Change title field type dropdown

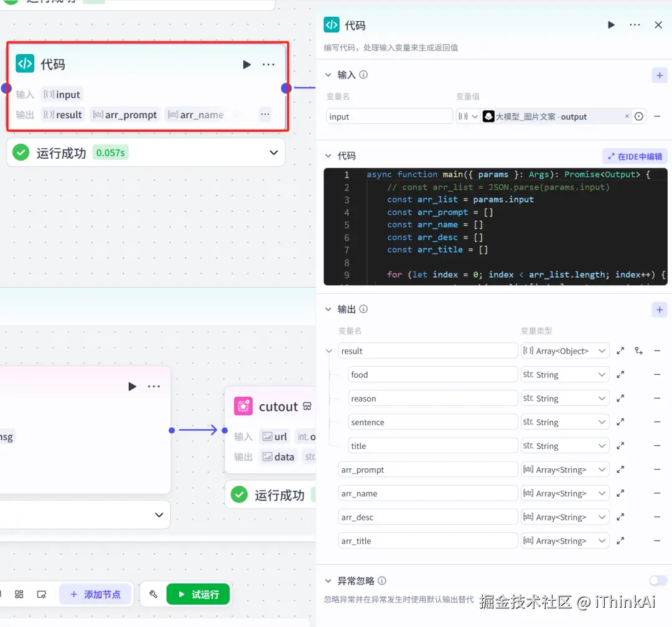pos(565,446)
